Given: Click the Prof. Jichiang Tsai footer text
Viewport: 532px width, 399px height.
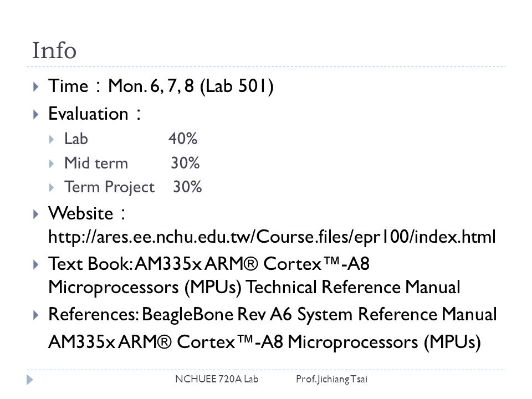Looking at the screenshot, I should 331,379.
